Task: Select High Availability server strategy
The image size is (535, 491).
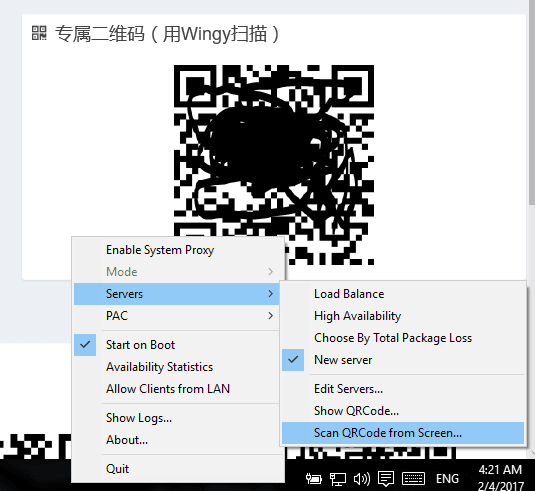Action: tap(403, 316)
